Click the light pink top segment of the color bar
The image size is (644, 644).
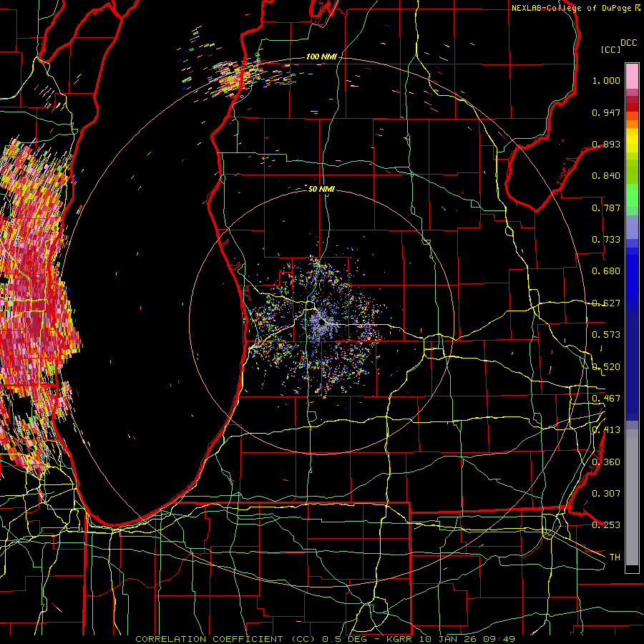pos(632,76)
